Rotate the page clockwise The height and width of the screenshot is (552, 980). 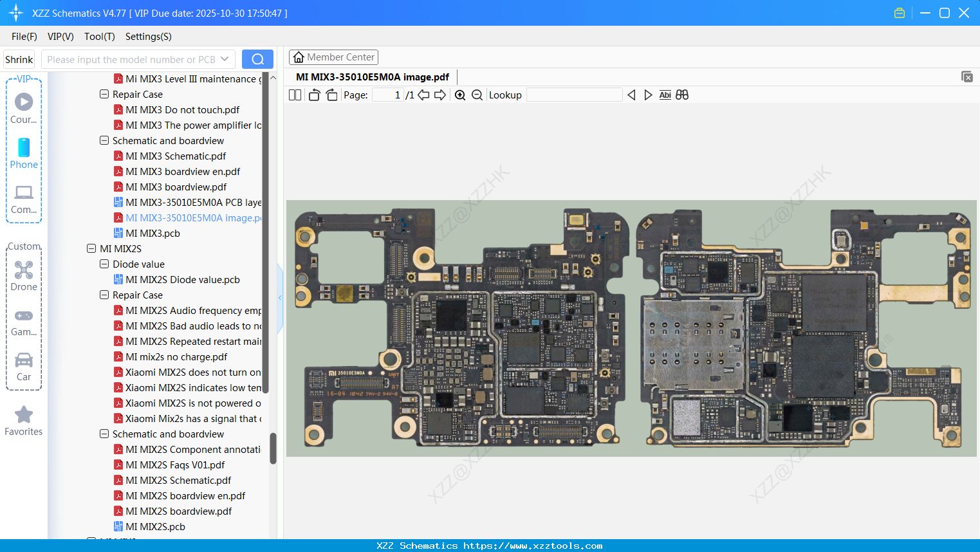tap(331, 95)
